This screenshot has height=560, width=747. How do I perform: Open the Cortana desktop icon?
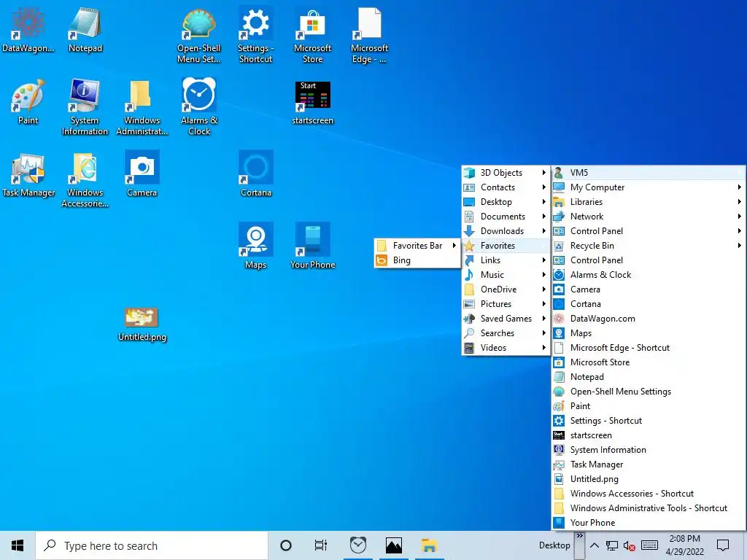(x=256, y=174)
